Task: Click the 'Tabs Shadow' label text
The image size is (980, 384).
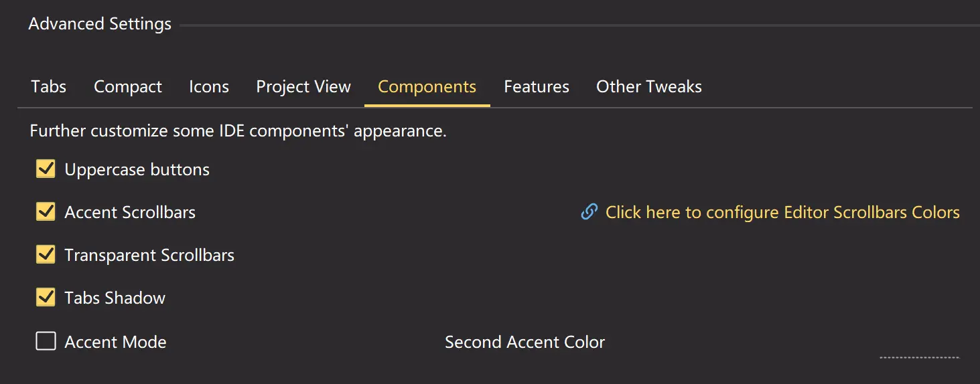Action: click(115, 298)
